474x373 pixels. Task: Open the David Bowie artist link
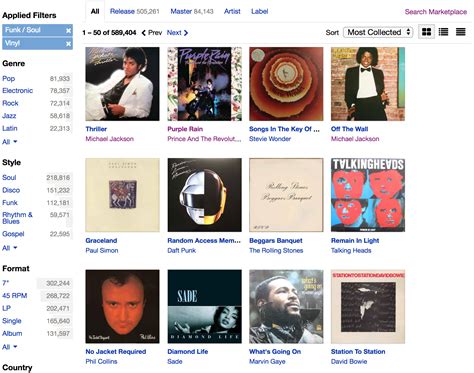coord(349,362)
